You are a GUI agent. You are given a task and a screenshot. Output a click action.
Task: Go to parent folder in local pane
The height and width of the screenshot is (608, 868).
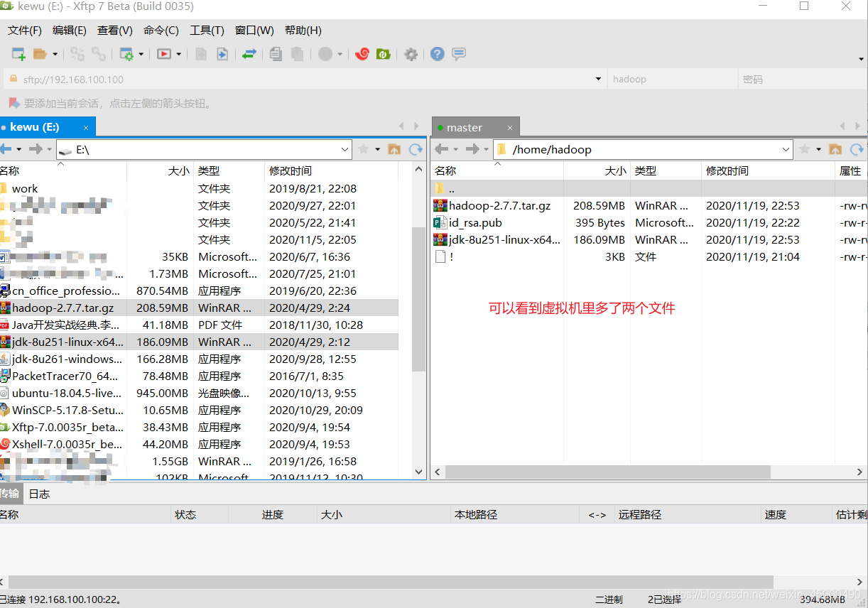point(394,149)
